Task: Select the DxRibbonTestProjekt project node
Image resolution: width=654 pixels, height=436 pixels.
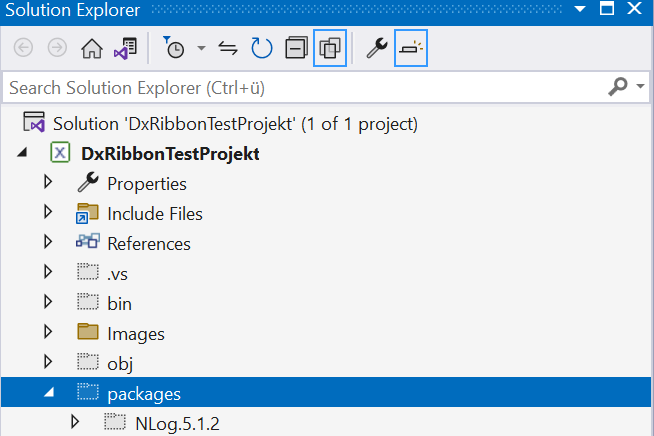Action: (x=170, y=154)
